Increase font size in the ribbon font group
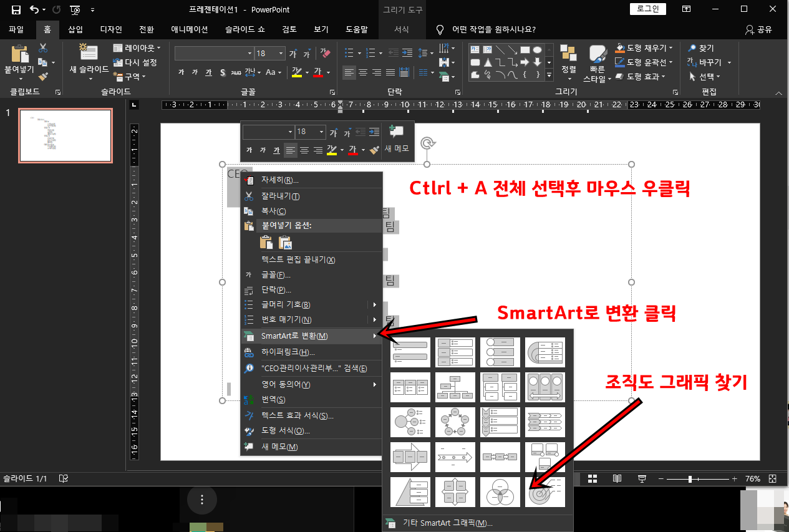Image resolution: width=789 pixels, height=532 pixels. coord(293,54)
